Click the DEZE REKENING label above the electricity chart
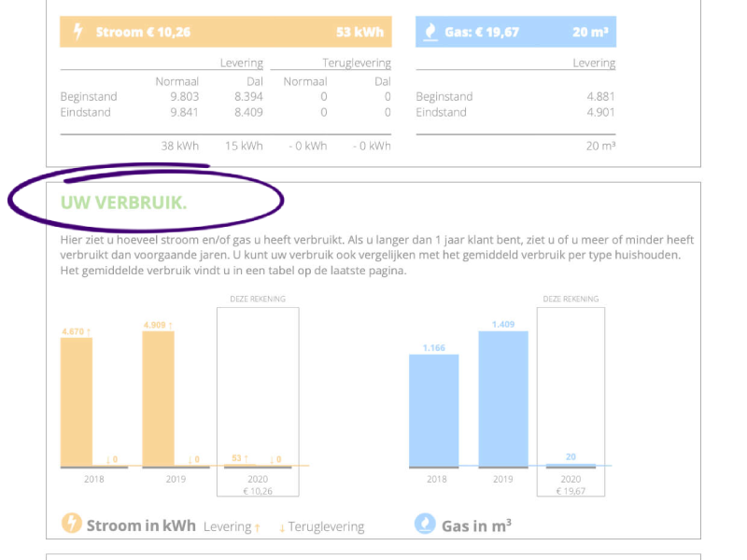 tap(259, 300)
